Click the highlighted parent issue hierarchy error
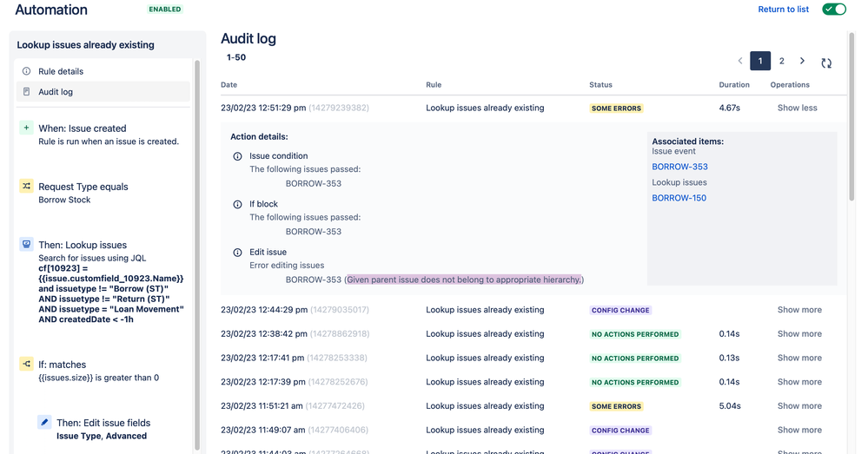Viewport: 868px width, 454px height. (464, 280)
